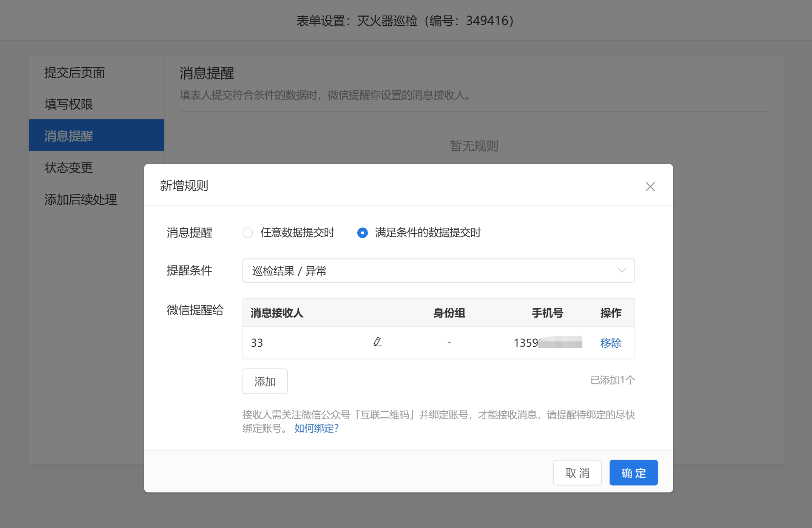The image size is (812, 528).
Task: Click the chevron arrow in 提醒条件 field
Action: (622, 270)
